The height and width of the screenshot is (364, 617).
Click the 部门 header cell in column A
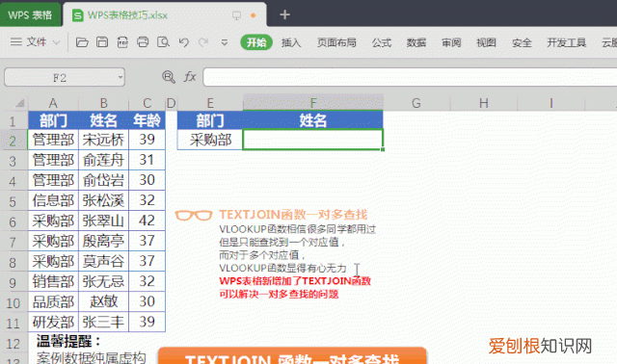(53, 120)
